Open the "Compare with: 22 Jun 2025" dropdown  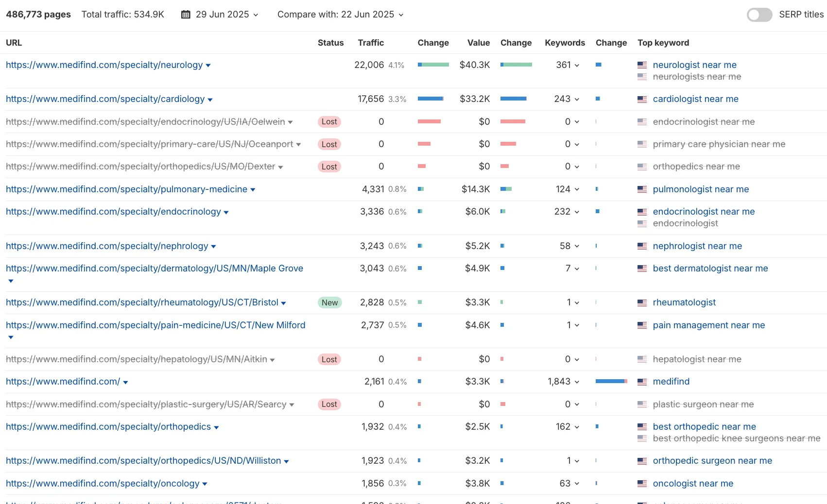point(401,15)
